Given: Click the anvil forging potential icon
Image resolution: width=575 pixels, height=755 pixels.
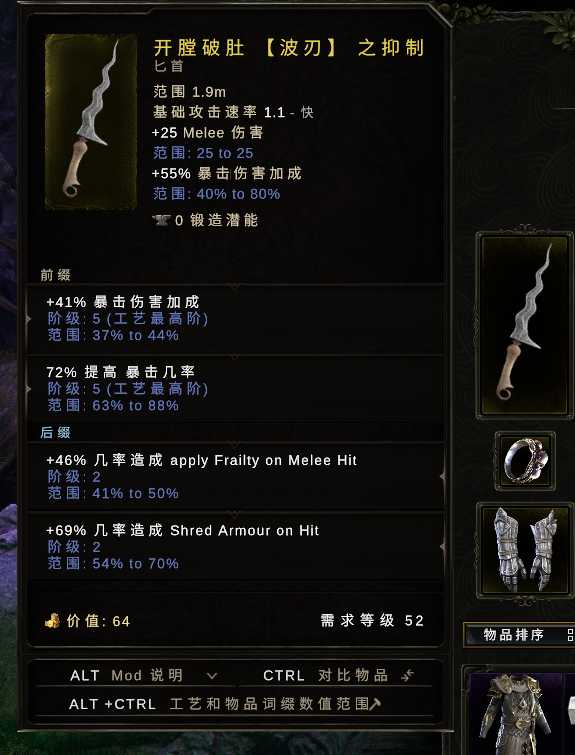Looking at the screenshot, I should click(162, 221).
